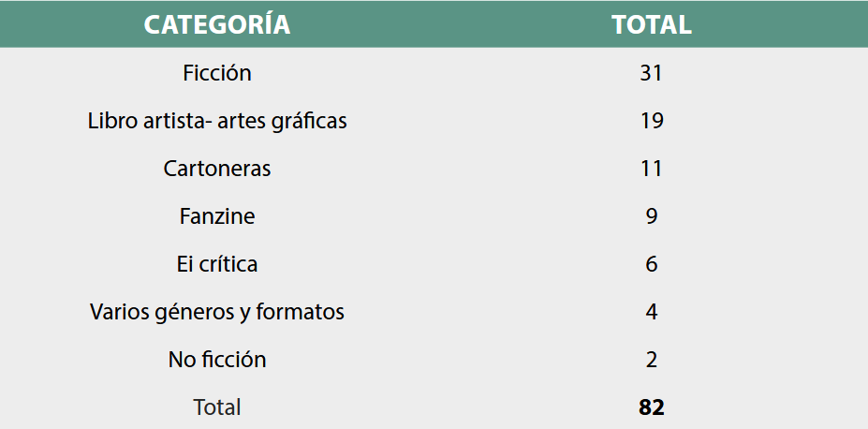Click the value 9 for Fanzine
The height and width of the screenshot is (429, 868).
tap(652, 216)
